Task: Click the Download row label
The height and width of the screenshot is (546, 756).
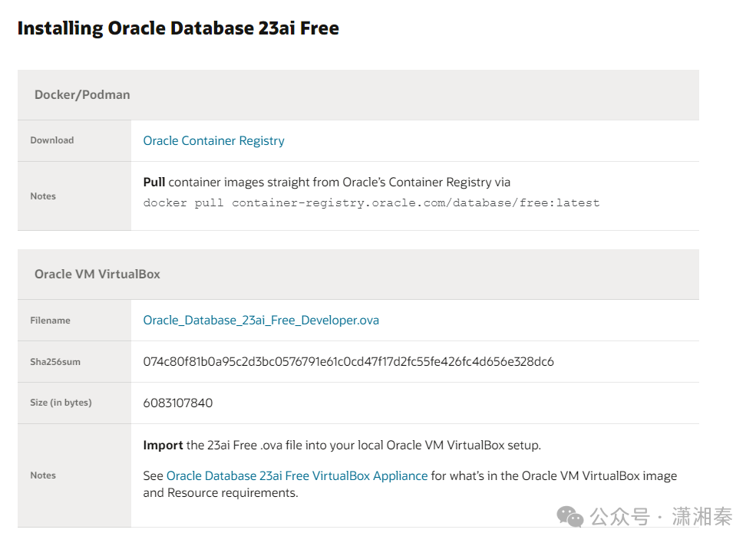Action: (x=51, y=140)
